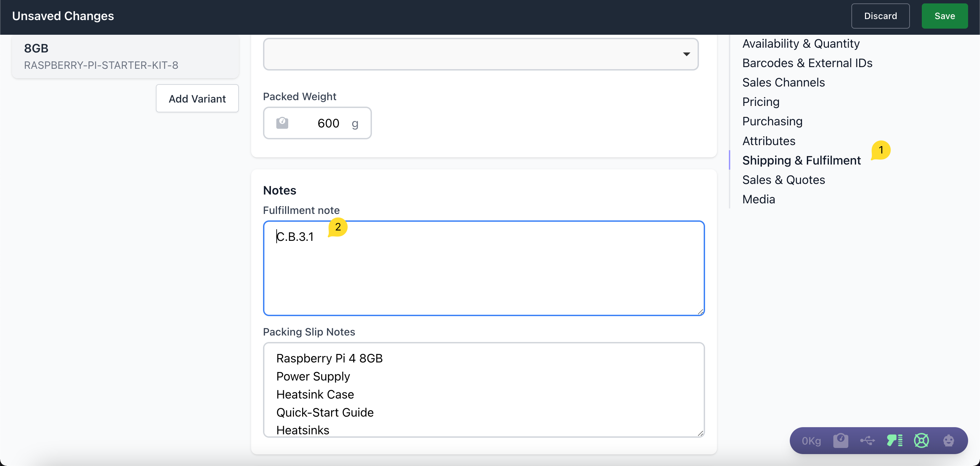Click the barcode scanner icon

(x=894, y=440)
